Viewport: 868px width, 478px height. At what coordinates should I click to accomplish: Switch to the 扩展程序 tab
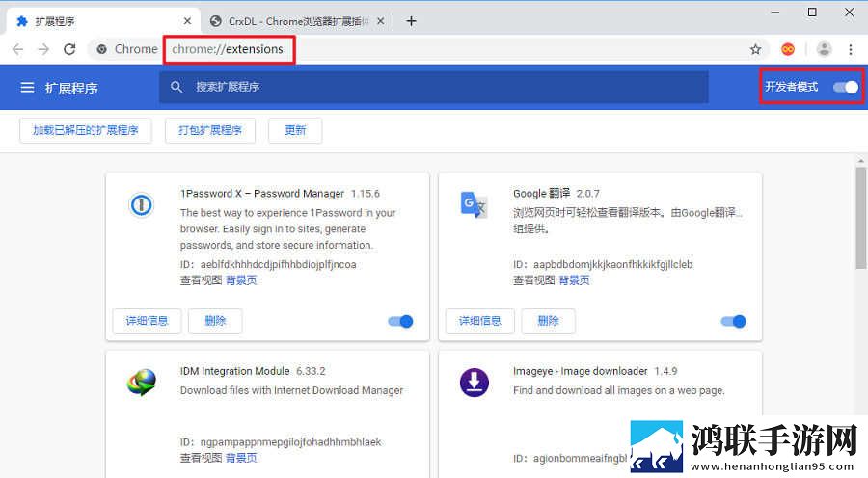102,21
